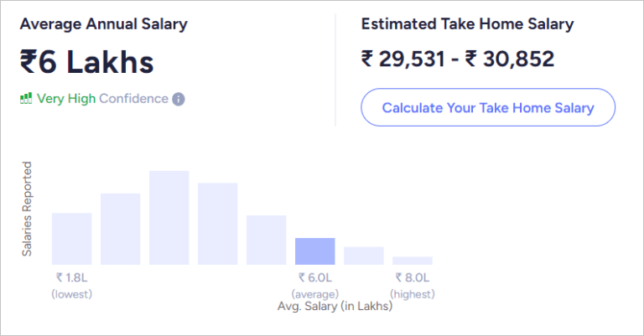Select the second histogram bar from left
The height and width of the screenshot is (336, 644).
tap(120, 229)
